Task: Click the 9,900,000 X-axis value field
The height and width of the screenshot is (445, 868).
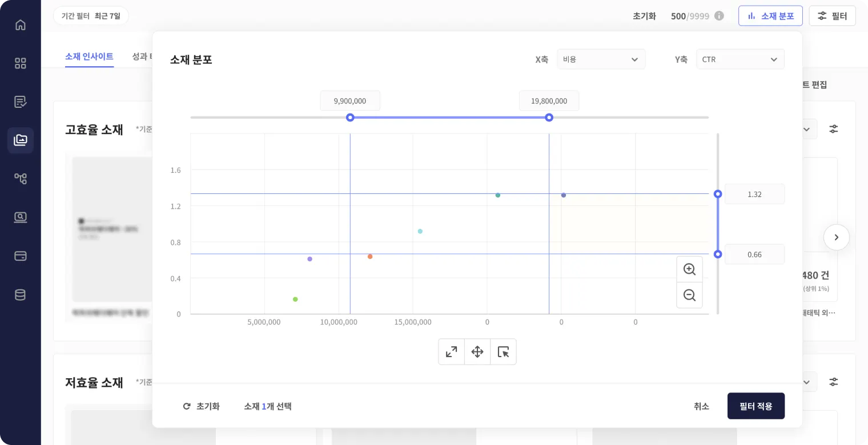Action: pos(350,101)
